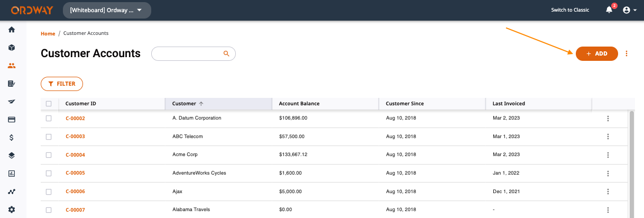Check the box for C-00006 row
Viewport: 644px width, 218px height.
pyautogui.click(x=49, y=191)
